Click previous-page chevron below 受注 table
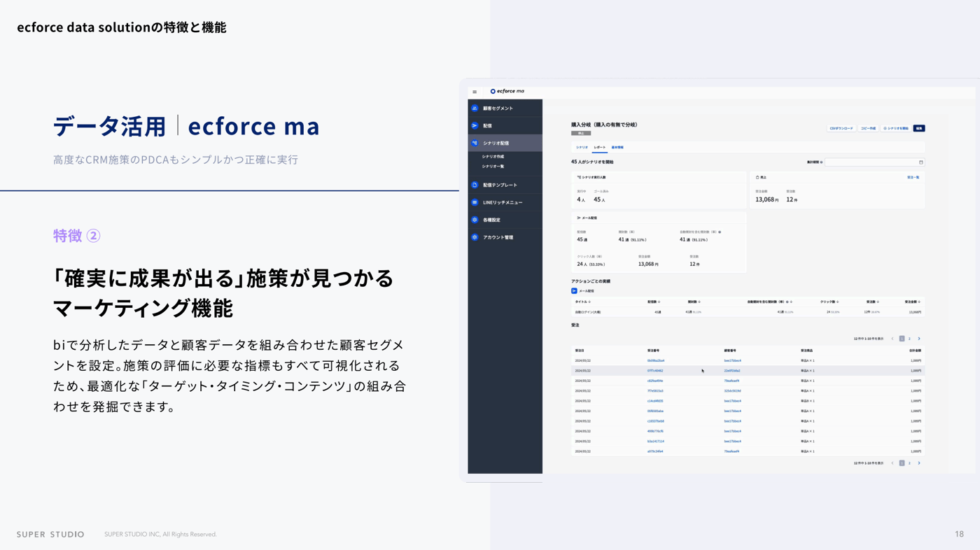 [892, 463]
